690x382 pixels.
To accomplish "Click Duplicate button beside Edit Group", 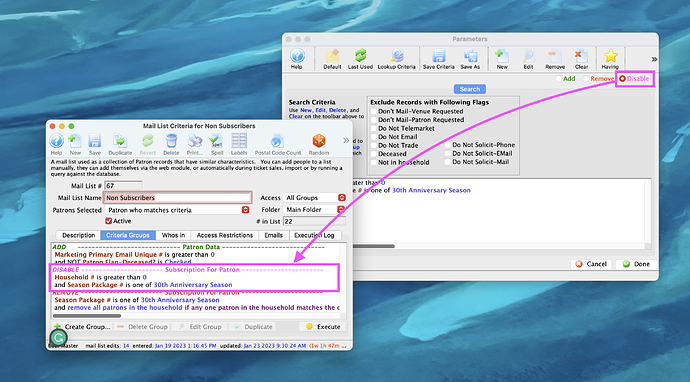I will click(x=253, y=327).
